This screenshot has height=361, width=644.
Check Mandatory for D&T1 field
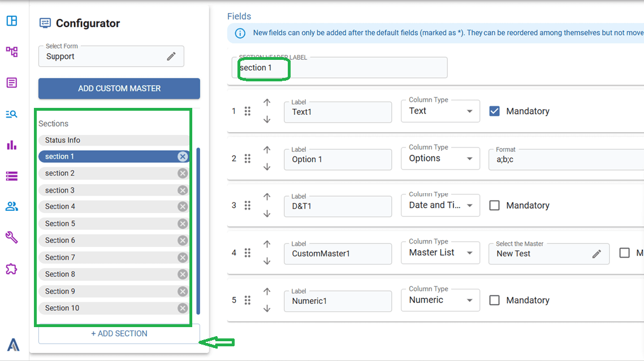point(495,206)
